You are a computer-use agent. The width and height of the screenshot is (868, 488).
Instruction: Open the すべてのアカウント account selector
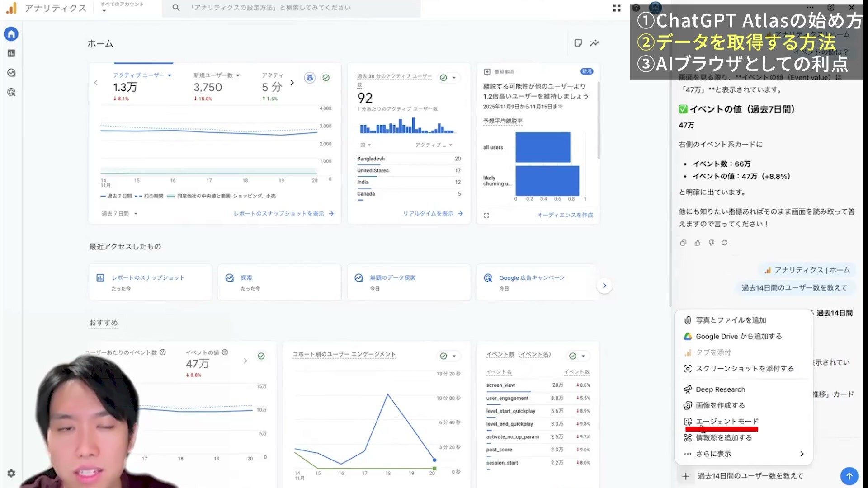coord(122,7)
